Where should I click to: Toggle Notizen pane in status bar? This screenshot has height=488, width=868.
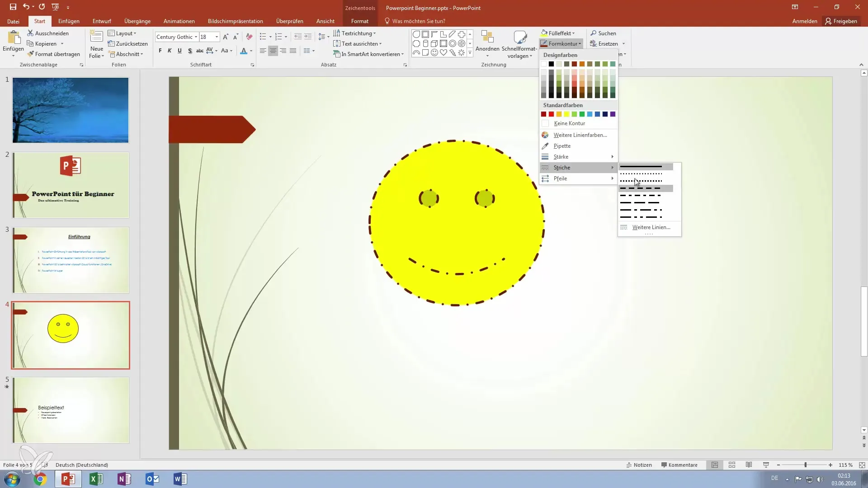coord(639,465)
